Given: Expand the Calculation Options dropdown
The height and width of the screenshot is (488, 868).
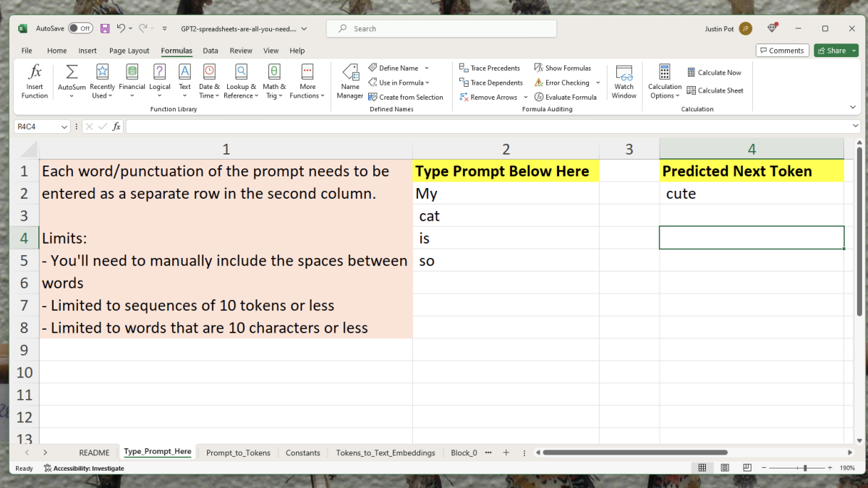Looking at the screenshot, I should pos(665,95).
